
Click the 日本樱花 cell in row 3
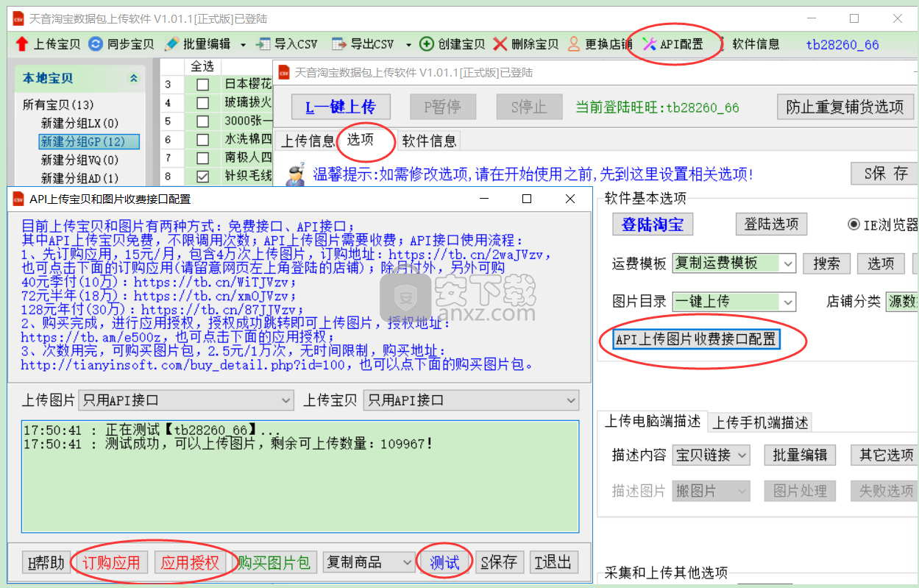[x=249, y=85]
